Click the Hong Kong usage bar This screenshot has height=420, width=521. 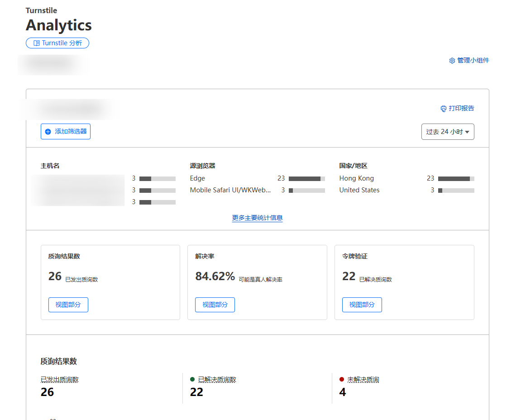pos(456,179)
